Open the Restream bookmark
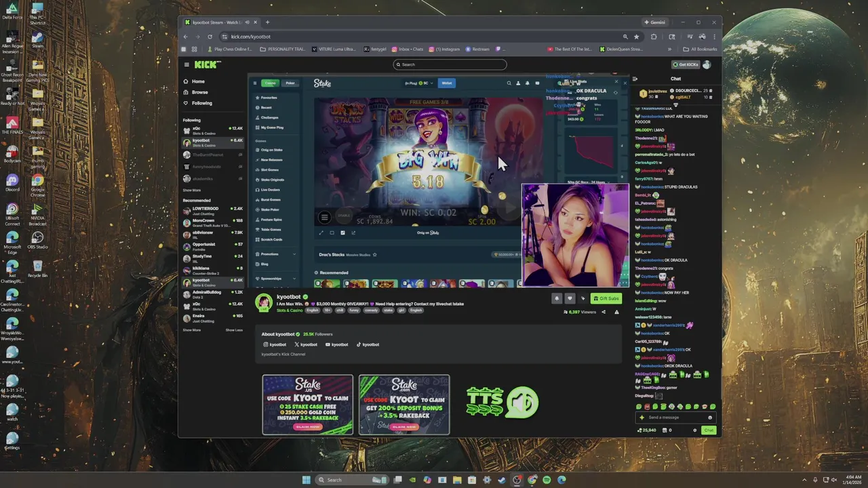This screenshot has height=488, width=868. pyautogui.click(x=477, y=49)
